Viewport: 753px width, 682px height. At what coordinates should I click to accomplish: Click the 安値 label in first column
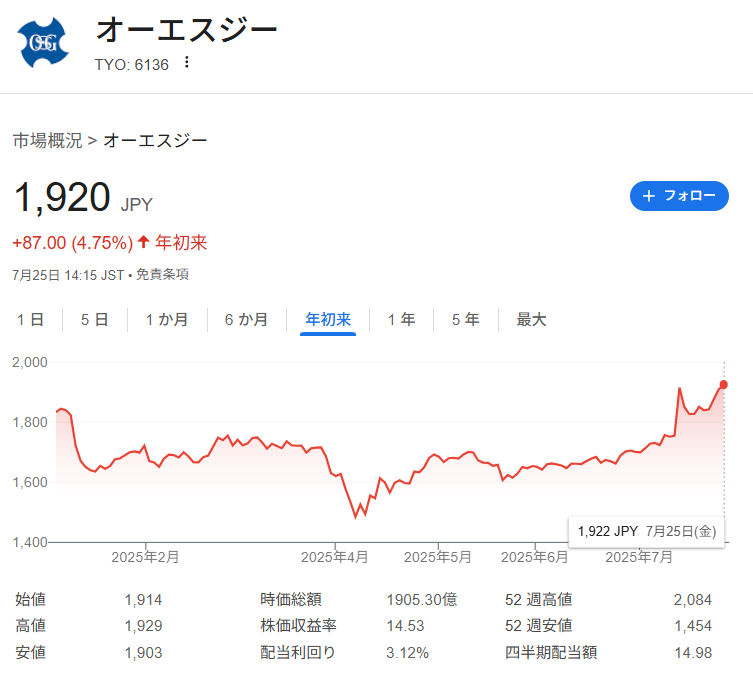click(31, 652)
